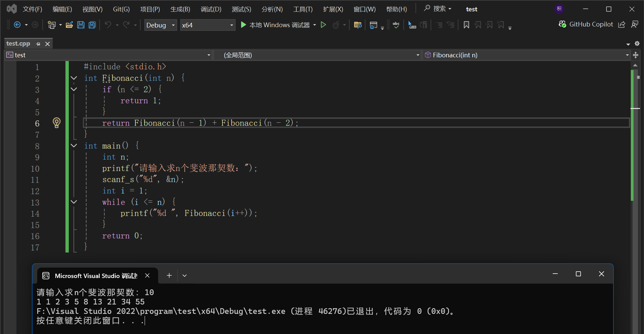Open the Fibonacci(int n) member dropdown
The image size is (644, 334).
pyautogui.click(x=527, y=55)
